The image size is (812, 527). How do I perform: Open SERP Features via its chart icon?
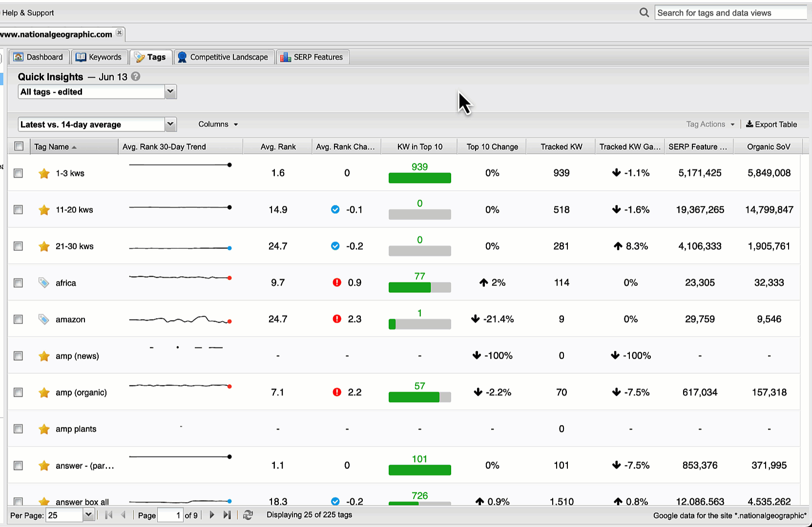(285, 57)
